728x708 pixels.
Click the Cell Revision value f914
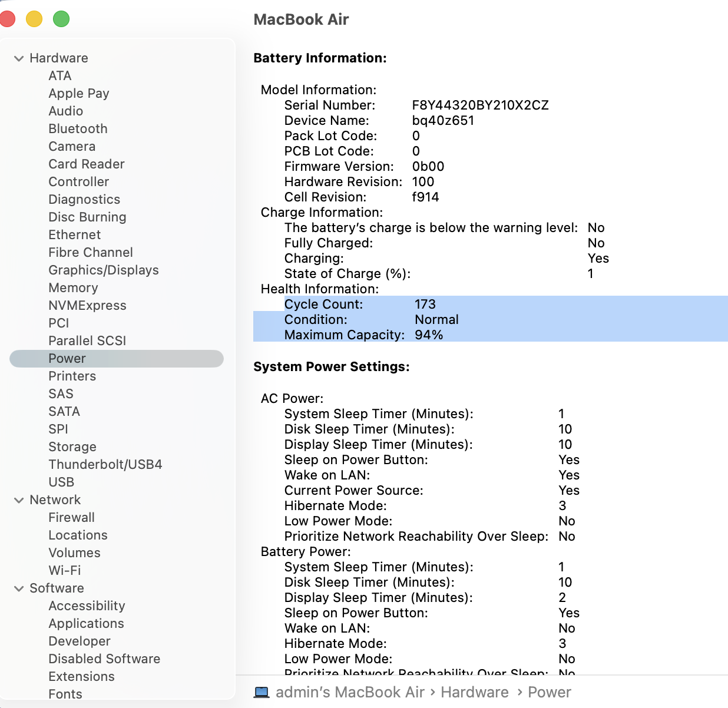[x=425, y=197]
